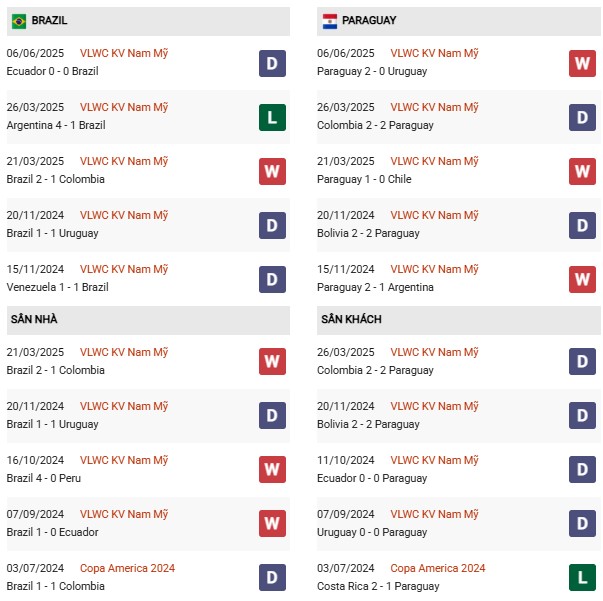Click the green L badge for Argentina 4 - 1 Brazil
The width and height of the screenshot is (603, 601).
(x=272, y=117)
